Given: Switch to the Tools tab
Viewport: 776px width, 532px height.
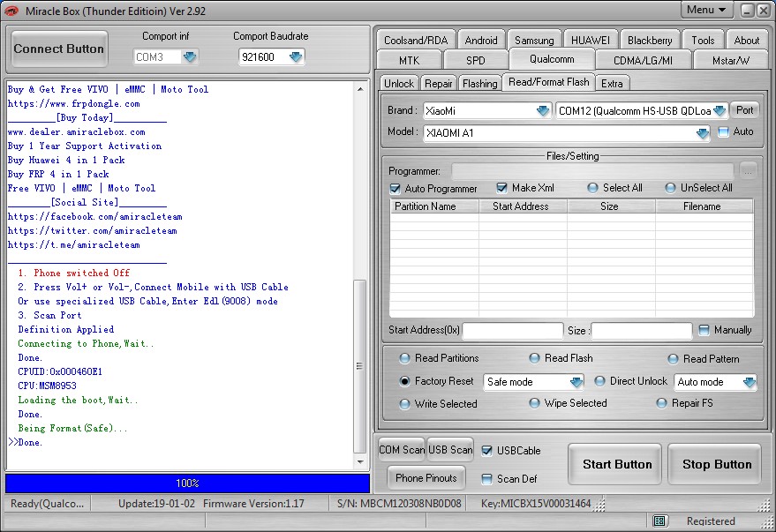Looking at the screenshot, I should [703, 40].
